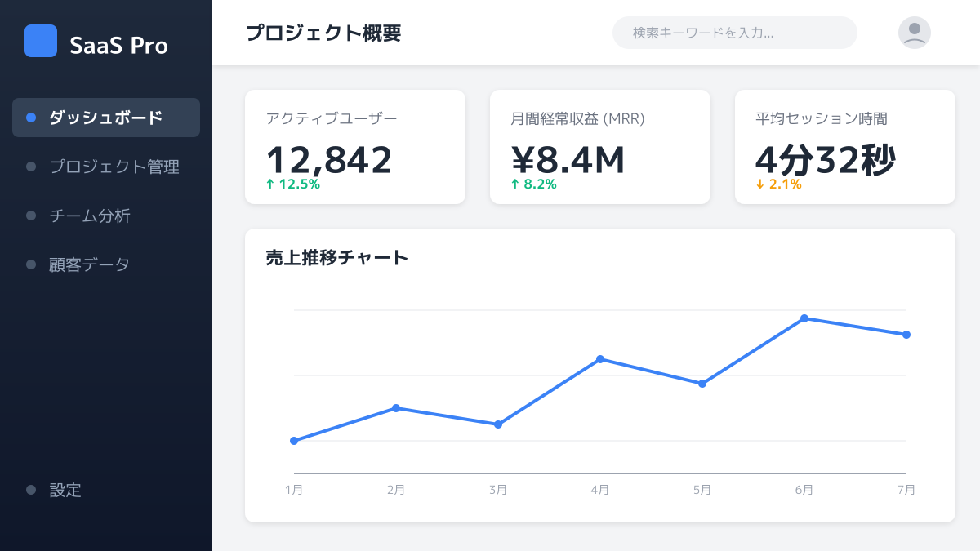Screen dimensions: 980x551
Task: Select the ダッシュボード menu item
Action: click(106, 118)
